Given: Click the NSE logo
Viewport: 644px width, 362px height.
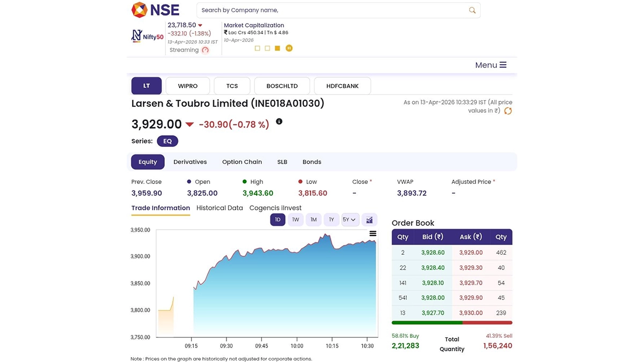Looking at the screenshot, I should (x=156, y=10).
